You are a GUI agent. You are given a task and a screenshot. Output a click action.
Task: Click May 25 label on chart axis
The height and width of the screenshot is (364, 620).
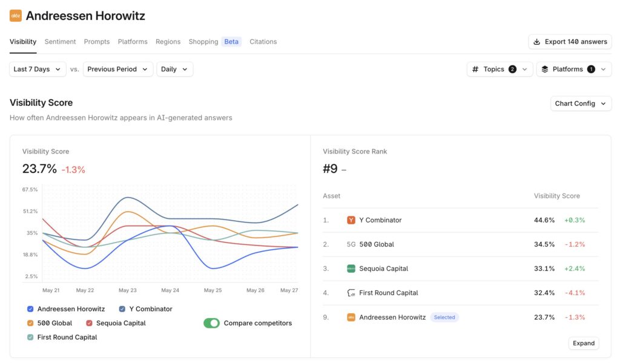coord(213,290)
